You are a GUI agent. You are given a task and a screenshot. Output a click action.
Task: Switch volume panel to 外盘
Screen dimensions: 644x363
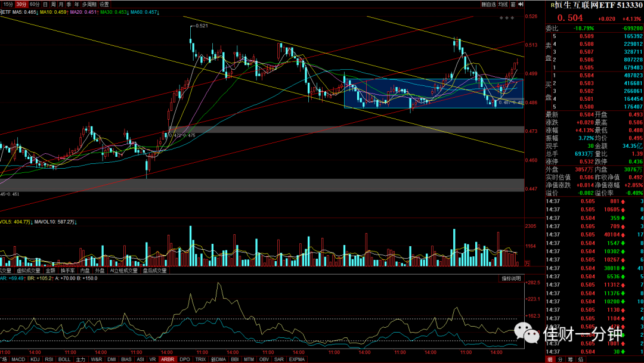(100, 271)
